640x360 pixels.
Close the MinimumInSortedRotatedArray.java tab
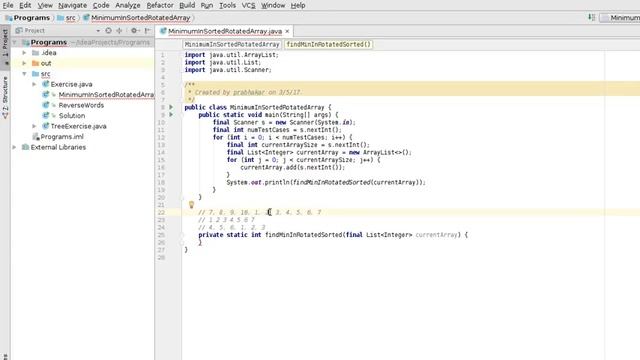(x=287, y=31)
